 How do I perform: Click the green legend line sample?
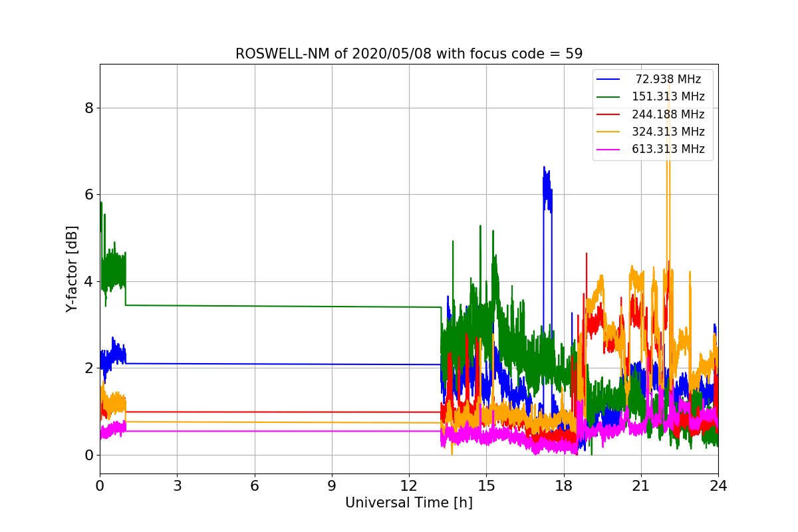click(x=608, y=97)
